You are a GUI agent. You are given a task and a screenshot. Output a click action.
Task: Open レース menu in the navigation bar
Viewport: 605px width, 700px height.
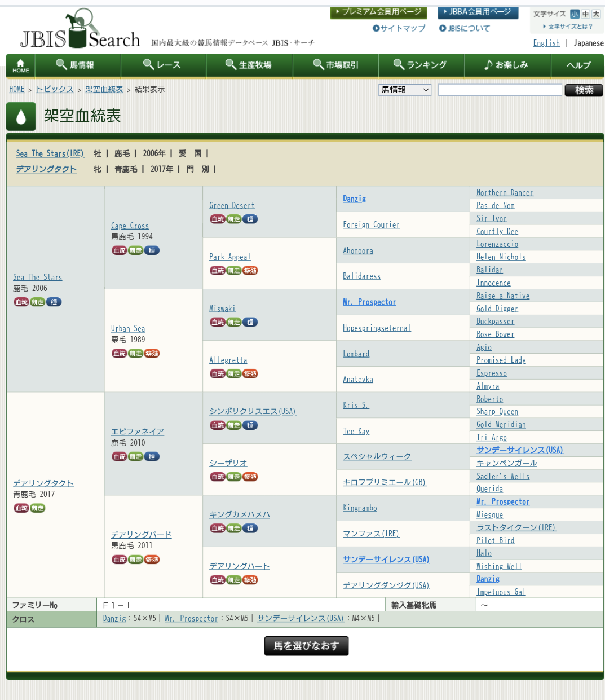pyautogui.click(x=163, y=65)
